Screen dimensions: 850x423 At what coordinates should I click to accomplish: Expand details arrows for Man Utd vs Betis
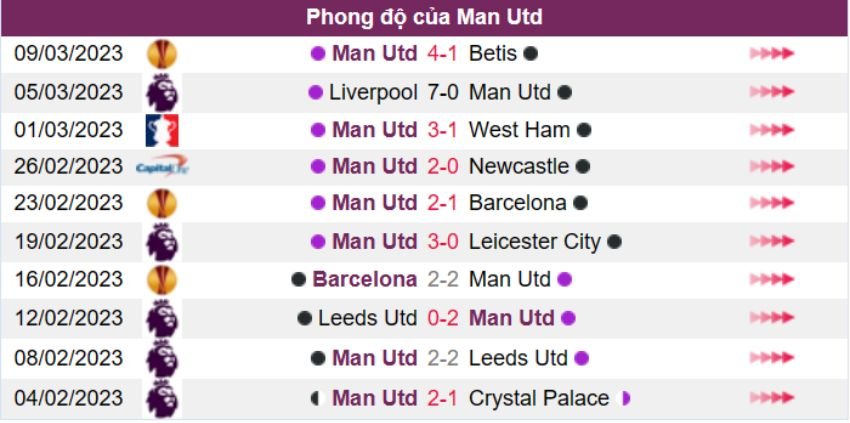(771, 54)
